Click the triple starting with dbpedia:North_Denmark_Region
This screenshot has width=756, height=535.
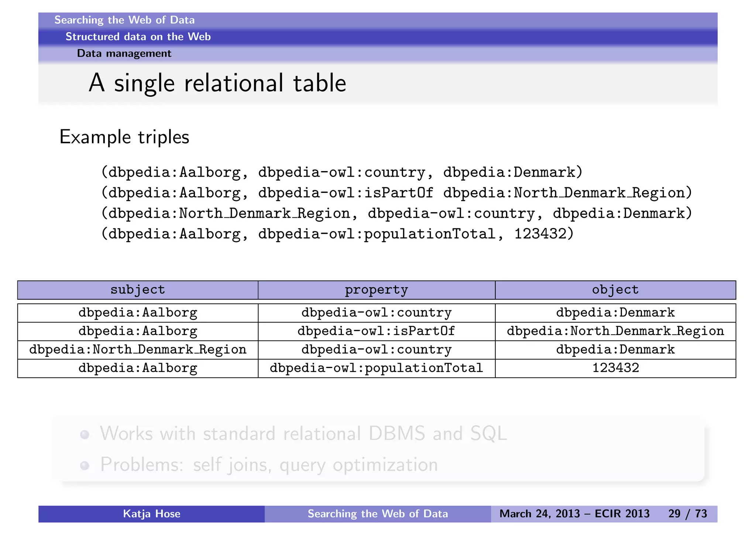point(396,214)
